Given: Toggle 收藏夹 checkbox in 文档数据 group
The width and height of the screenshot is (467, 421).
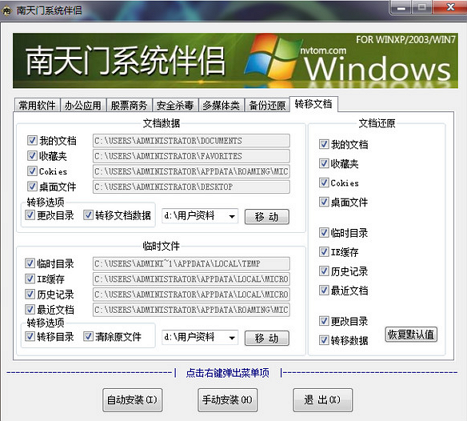Looking at the screenshot, I should tap(32, 156).
